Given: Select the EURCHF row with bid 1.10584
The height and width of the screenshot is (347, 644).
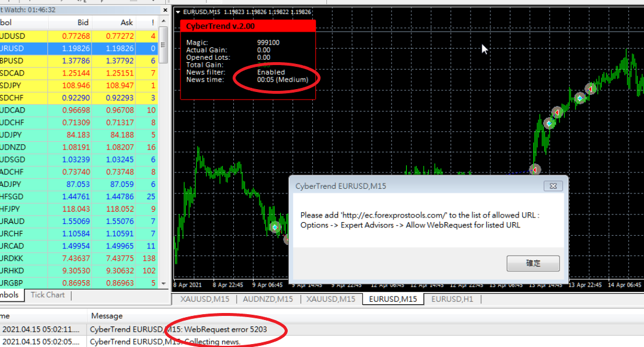Looking at the screenshot, I should tap(79, 233).
